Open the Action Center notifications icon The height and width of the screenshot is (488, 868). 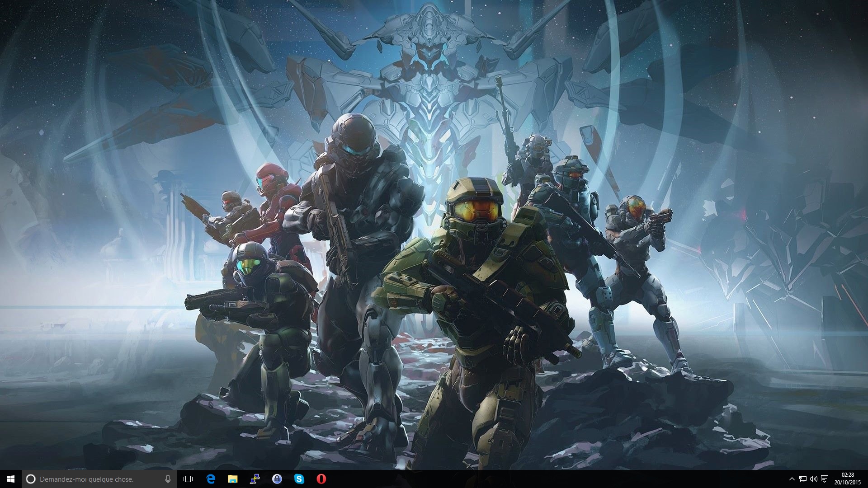[x=825, y=479]
